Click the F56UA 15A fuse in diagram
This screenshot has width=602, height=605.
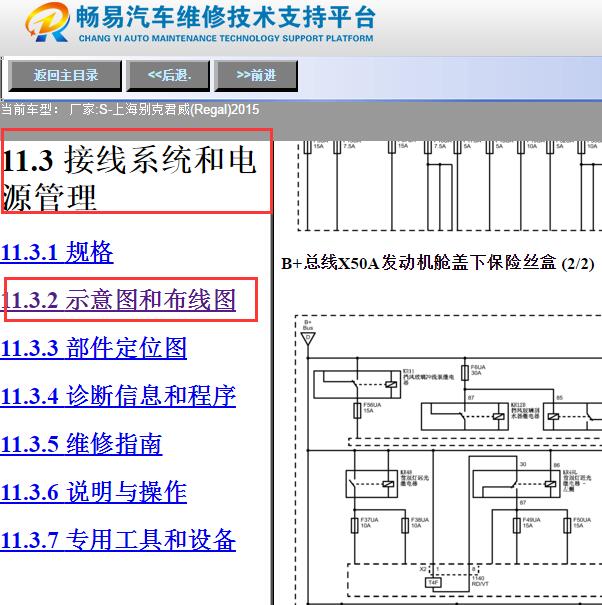[x=357, y=410]
